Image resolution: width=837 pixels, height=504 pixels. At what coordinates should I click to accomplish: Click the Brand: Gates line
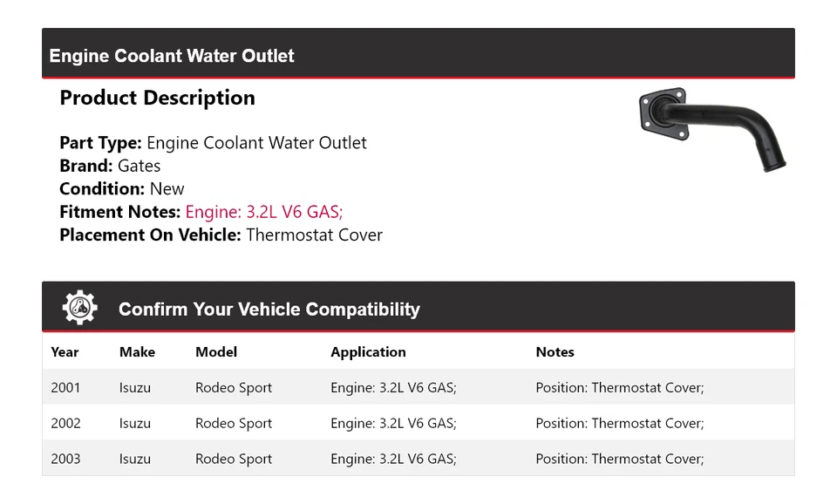coord(110,166)
